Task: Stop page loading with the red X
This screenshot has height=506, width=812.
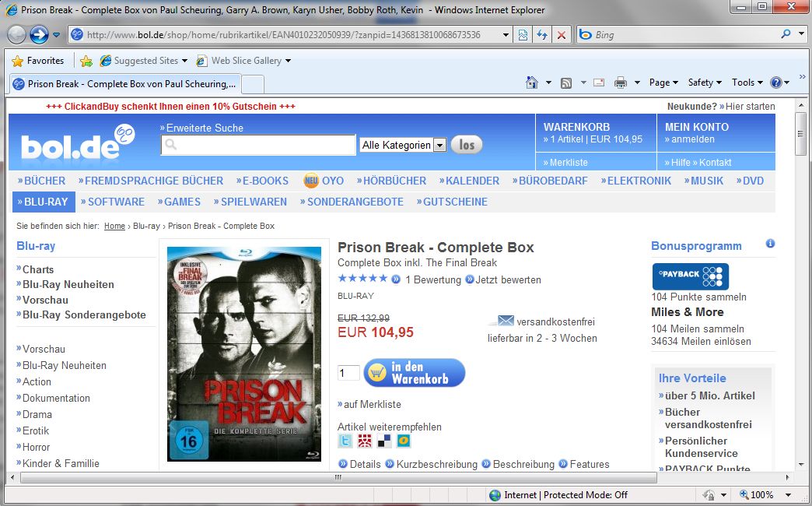Action: pos(561,35)
